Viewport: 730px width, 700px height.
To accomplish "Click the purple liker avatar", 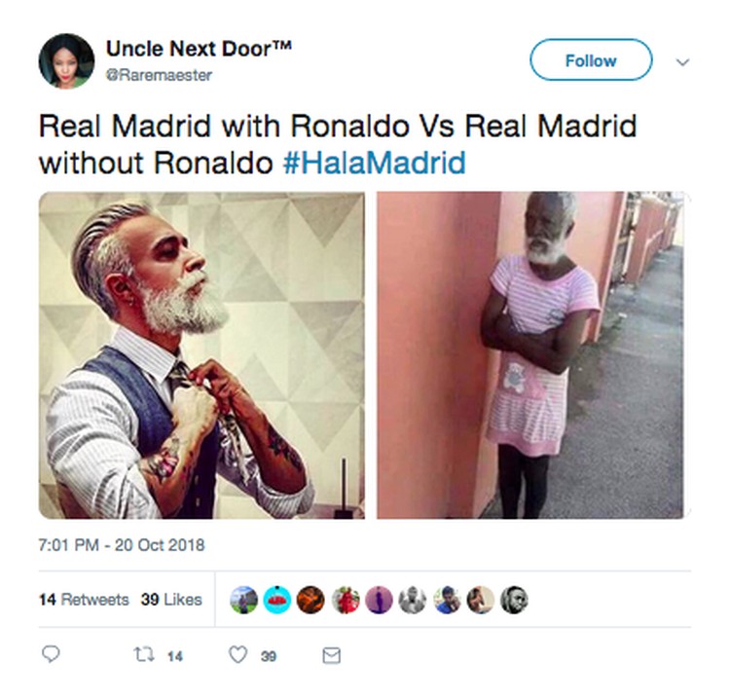I will [x=379, y=600].
